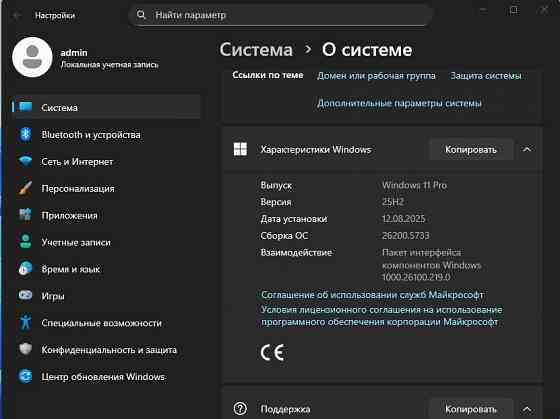Select Персонализация in the sidebar
Screen dimensions: 560x419
[106, 188]
